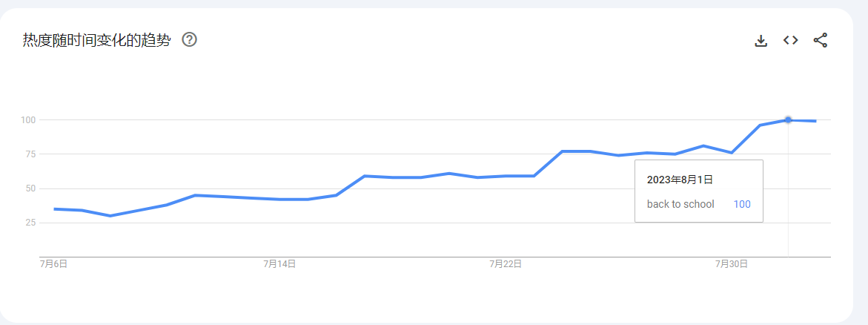The image size is (868, 325).
Task: Click the highlighted August 1 data point
Action: 788,119
